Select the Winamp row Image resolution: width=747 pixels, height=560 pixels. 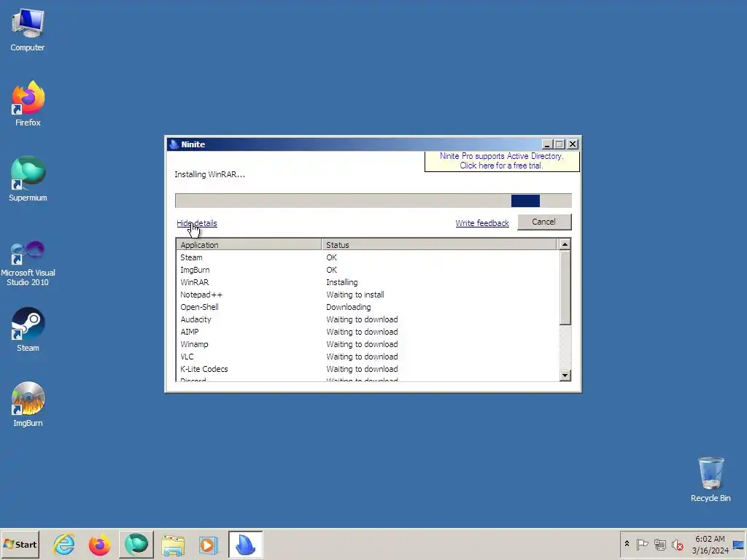click(366, 344)
